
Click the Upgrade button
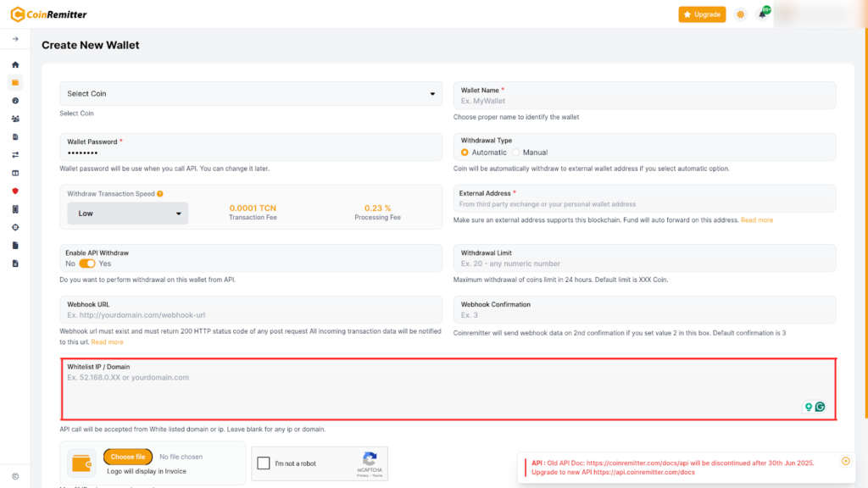click(702, 14)
